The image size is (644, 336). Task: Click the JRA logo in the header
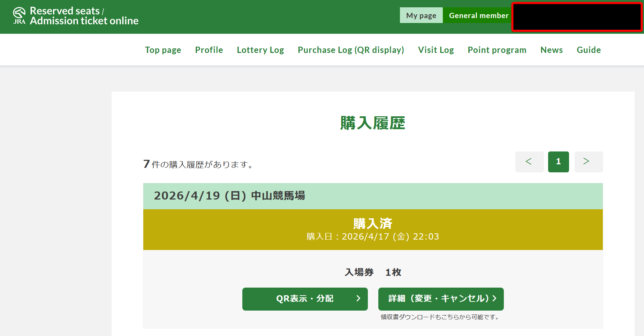tap(19, 16)
